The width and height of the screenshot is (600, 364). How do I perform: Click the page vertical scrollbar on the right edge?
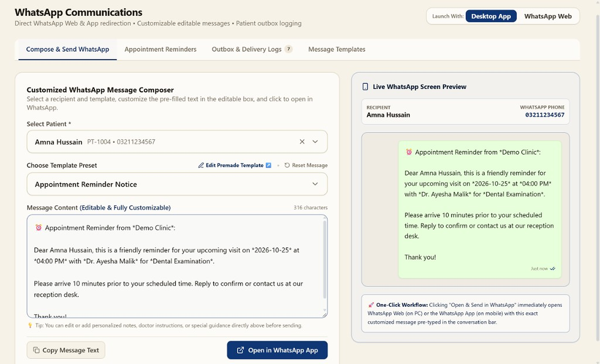pyautogui.click(x=598, y=178)
